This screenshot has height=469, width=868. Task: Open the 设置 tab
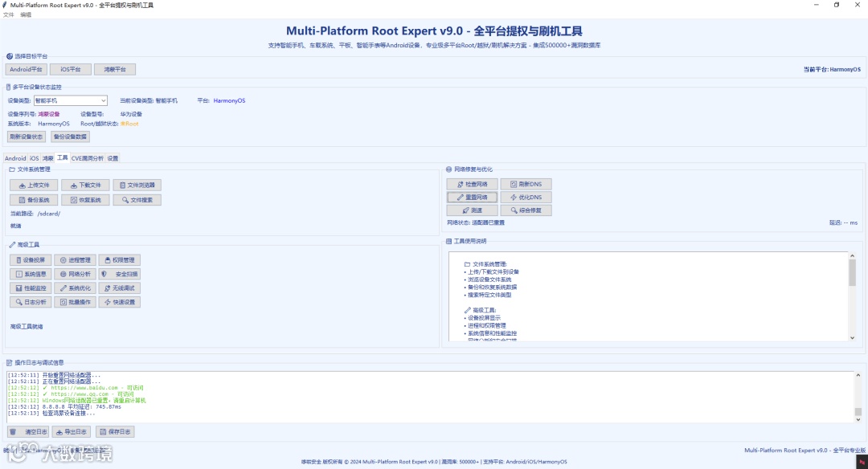[113, 158]
